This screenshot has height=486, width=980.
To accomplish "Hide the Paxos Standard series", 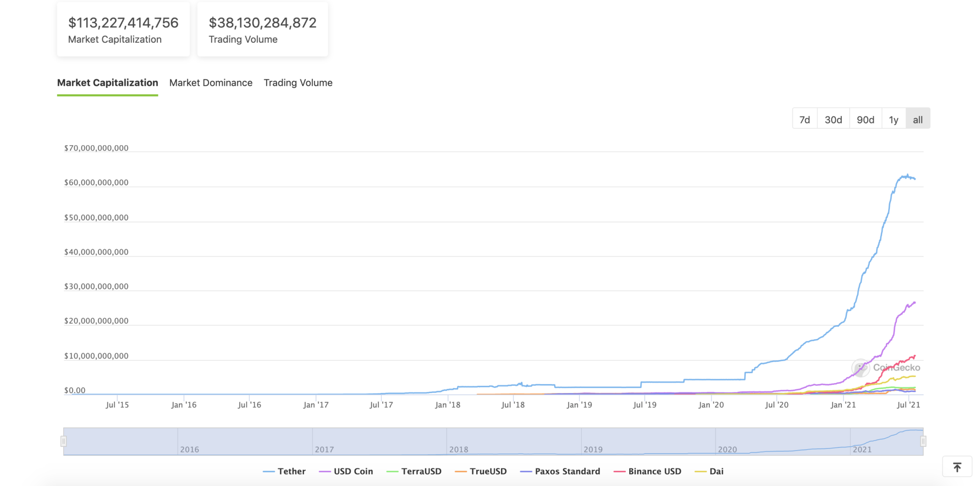I will (x=568, y=471).
